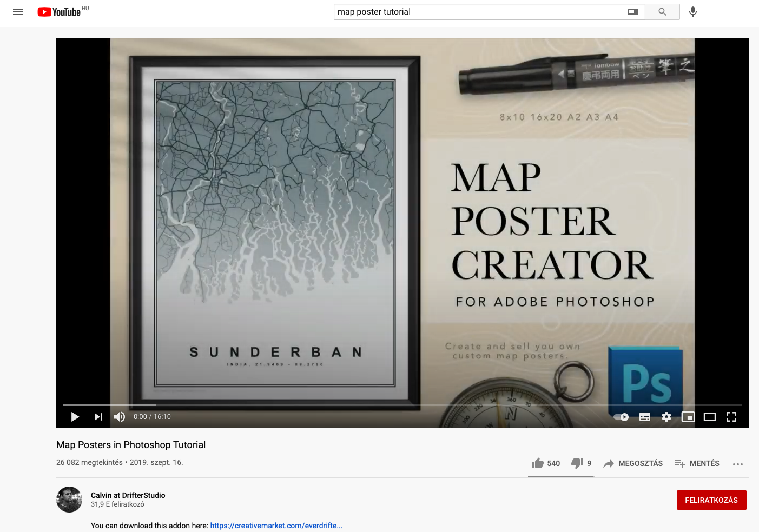This screenshot has width=759, height=532.
Task: Click the magnifier search button
Action: (662, 12)
